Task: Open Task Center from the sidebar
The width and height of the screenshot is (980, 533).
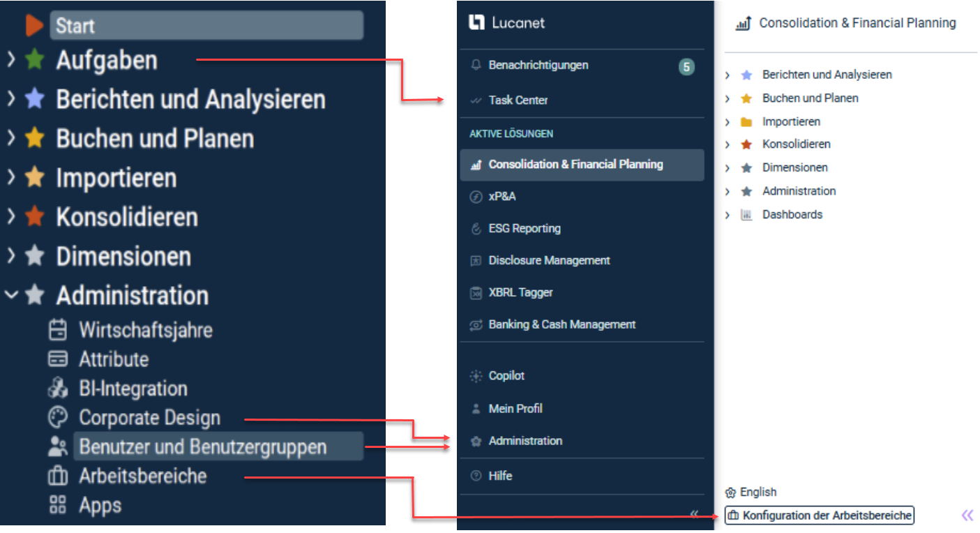Action: tap(518, 100)
